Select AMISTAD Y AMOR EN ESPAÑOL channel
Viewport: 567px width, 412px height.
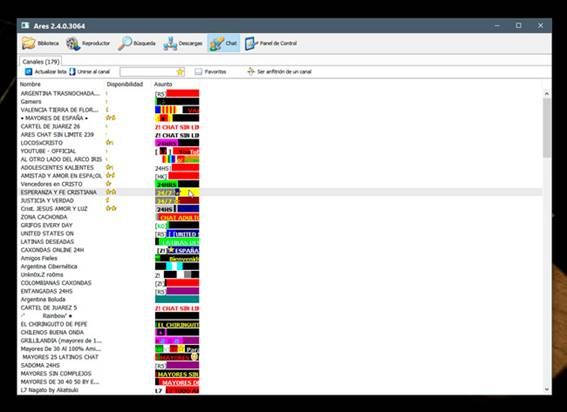point(61,176)
